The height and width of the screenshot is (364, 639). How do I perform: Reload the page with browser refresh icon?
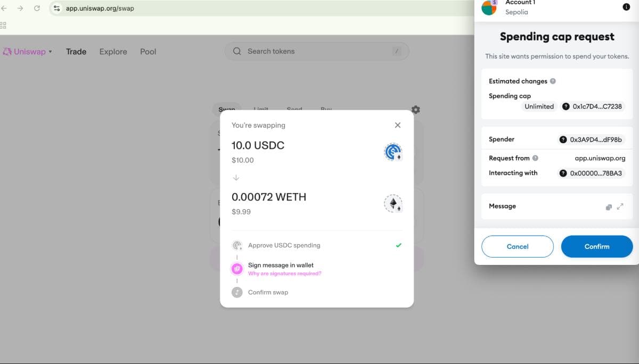[37, 9]
